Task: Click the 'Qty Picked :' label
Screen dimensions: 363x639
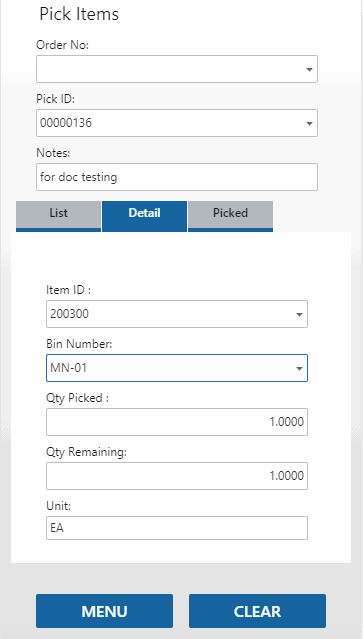Action: point(77,398)
